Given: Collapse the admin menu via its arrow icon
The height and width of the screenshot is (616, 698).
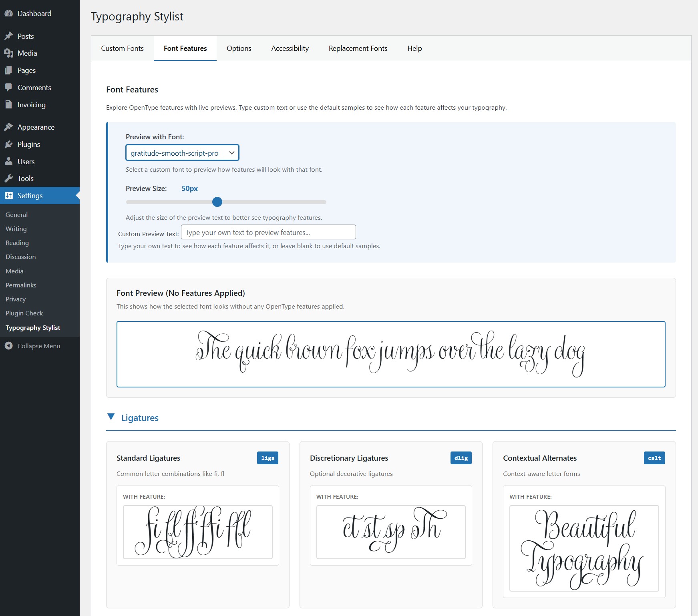Looking at the screenshot, I should 9,346.
